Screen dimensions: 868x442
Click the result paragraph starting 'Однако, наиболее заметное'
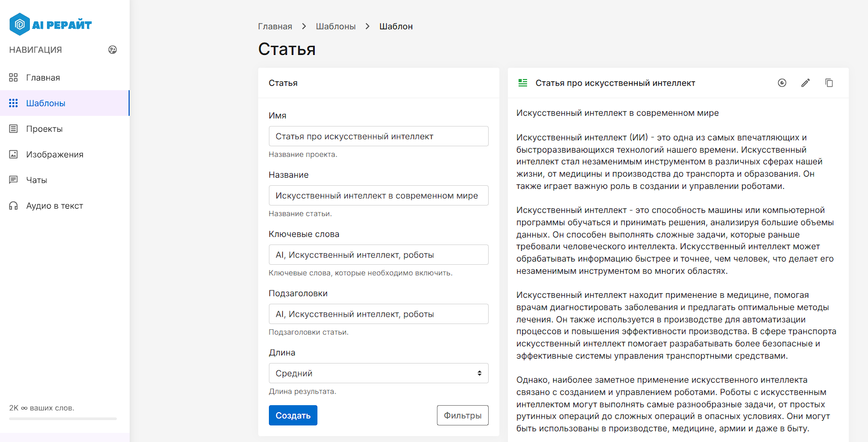(673, 404)
